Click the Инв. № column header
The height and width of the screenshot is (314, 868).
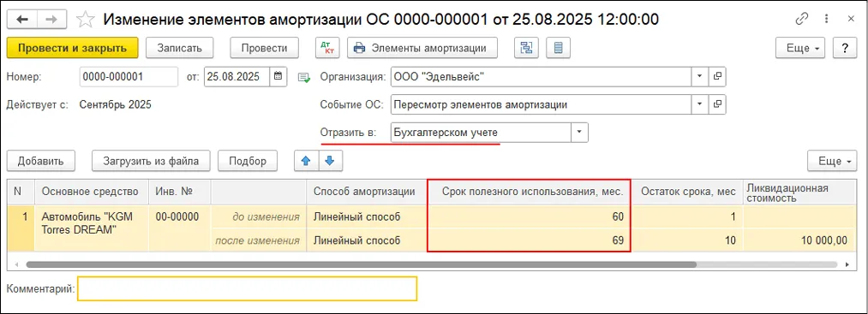[180, 192]
